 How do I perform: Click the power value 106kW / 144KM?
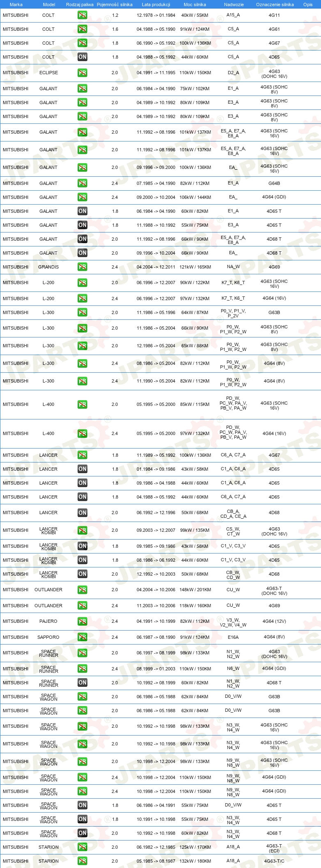click(195, 197)
